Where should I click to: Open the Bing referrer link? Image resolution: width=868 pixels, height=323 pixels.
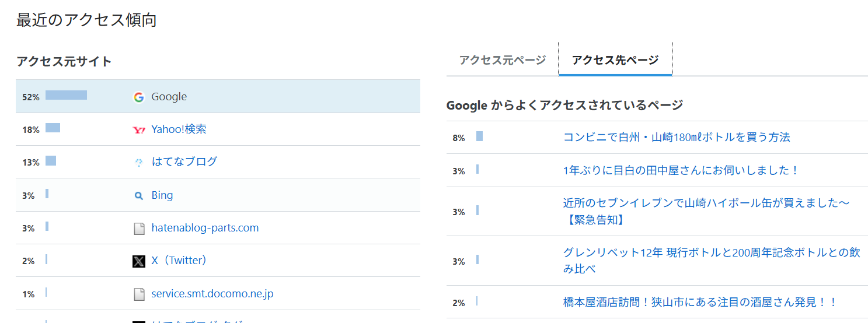tap(162, 195)
